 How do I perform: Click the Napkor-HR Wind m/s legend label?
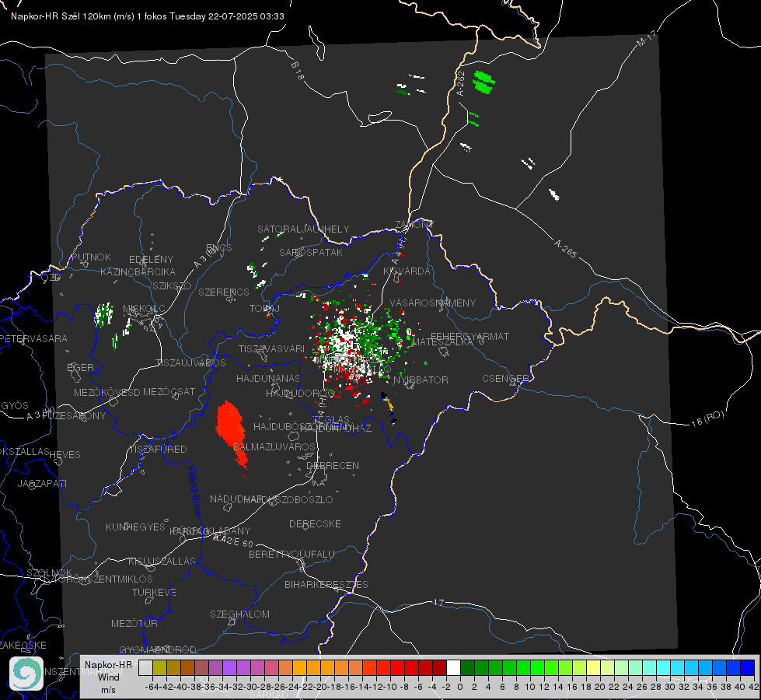[x=108, y=677]
